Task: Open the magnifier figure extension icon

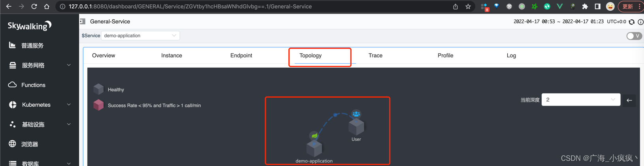Action: coord(572,6)
